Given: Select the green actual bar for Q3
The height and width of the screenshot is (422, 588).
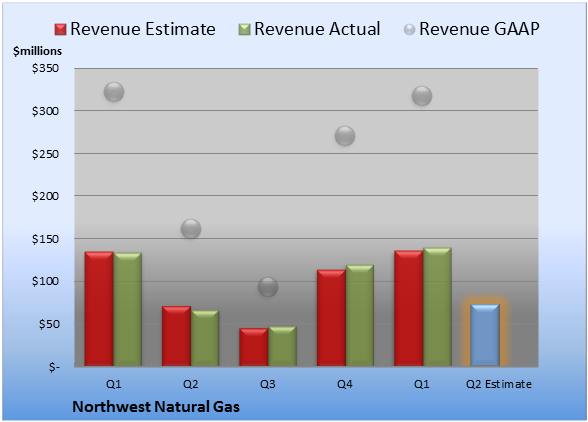Looking at the screenshot, I should pos(282,346).
